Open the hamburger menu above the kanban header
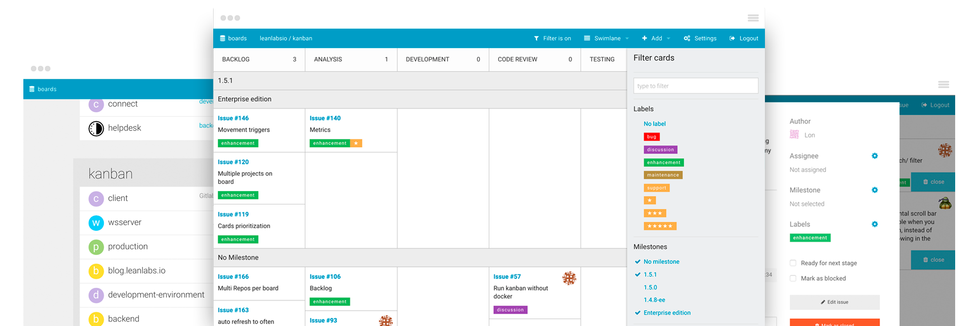The width and height of the screenshot is (980, 326). tap(753, 18)
